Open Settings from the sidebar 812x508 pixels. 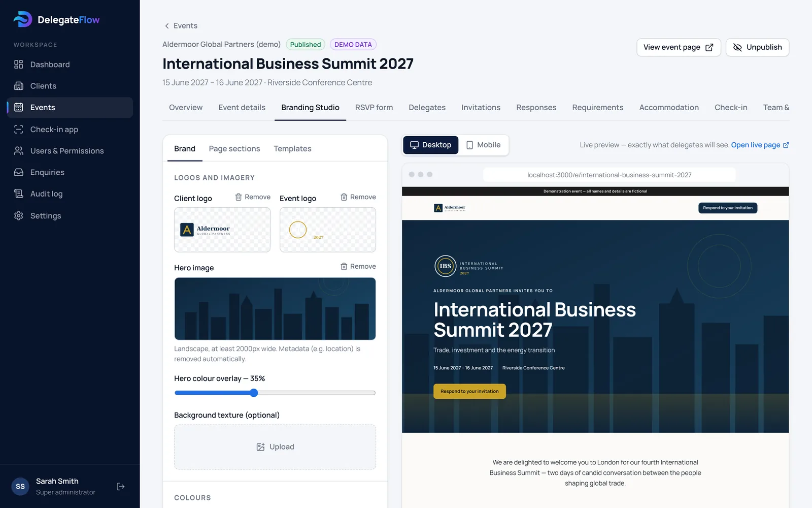tap(70, 215)
